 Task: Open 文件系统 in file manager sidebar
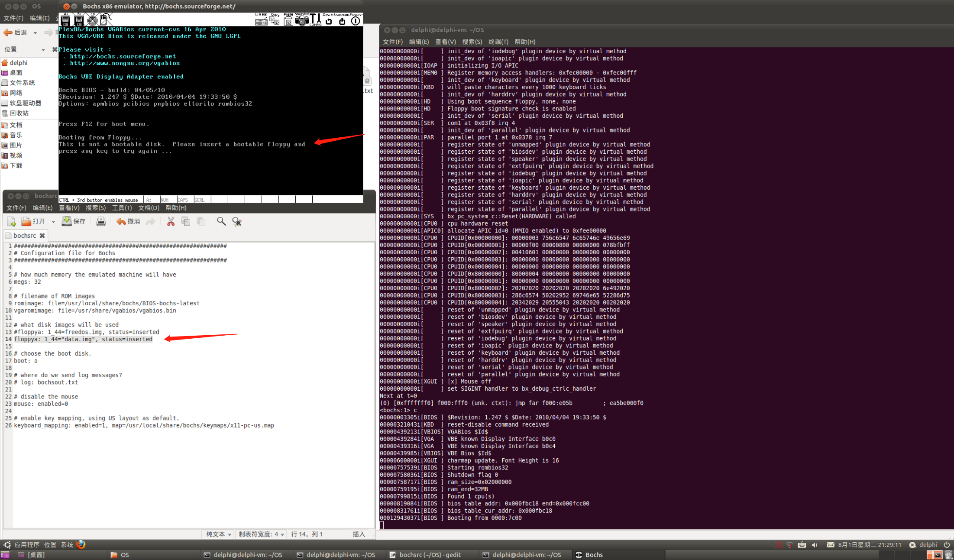(x=22, y=83)
